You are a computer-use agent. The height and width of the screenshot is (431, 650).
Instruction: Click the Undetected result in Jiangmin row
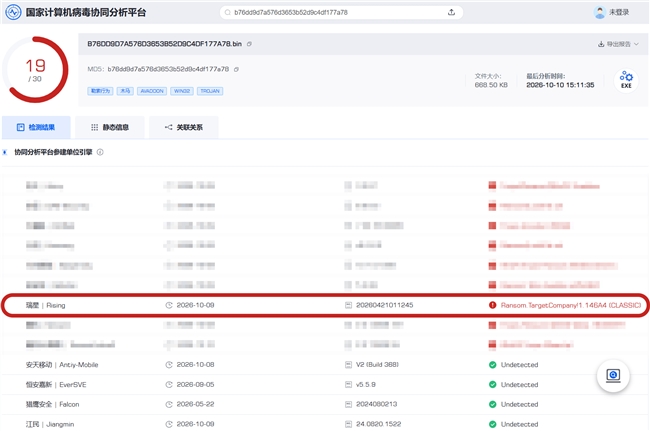[x=519, y=424]
